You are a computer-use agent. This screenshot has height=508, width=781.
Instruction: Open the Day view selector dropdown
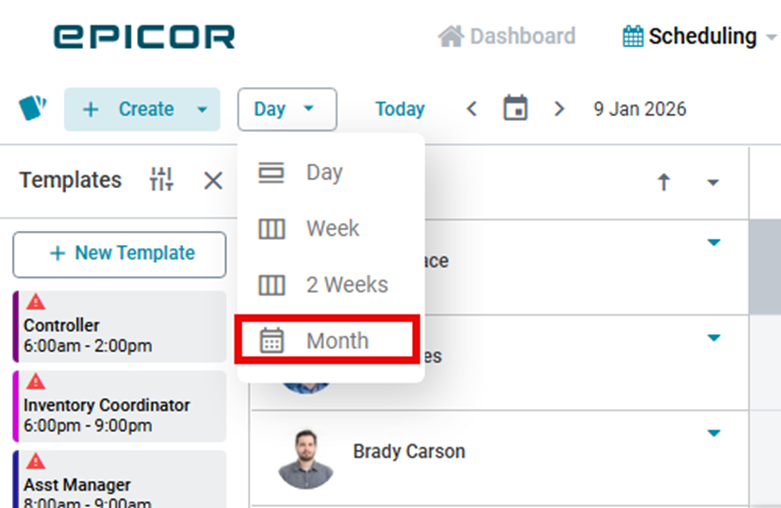click(287, 109)
